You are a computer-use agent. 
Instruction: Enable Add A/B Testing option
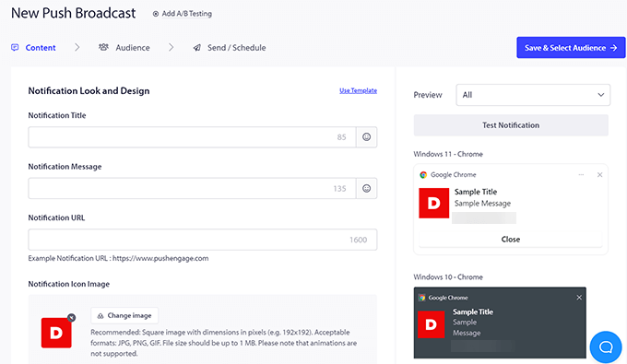point(183,14)
